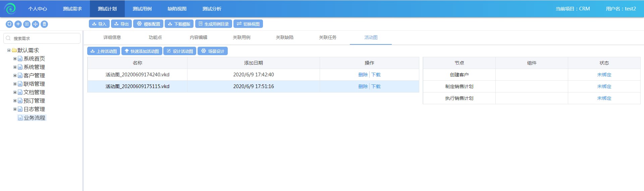Image resolution: width=644 pixels, height=191 pixels.
Task: Click the round four-arrow move icon
Action: coord(36,24)
